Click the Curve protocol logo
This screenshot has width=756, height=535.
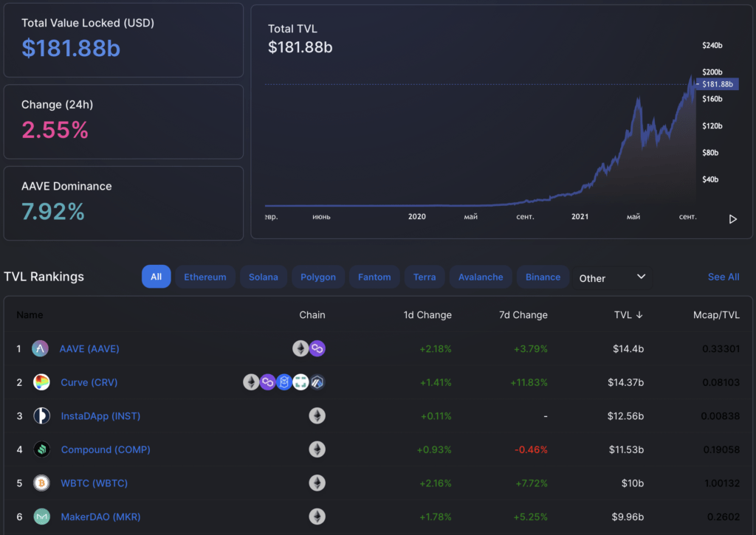coord(41,382)
